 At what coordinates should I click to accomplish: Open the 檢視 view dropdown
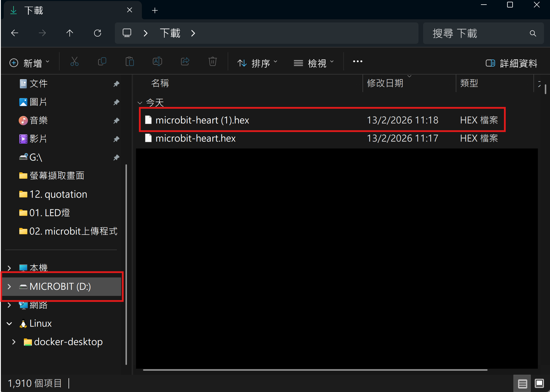[x=313, y=63]
